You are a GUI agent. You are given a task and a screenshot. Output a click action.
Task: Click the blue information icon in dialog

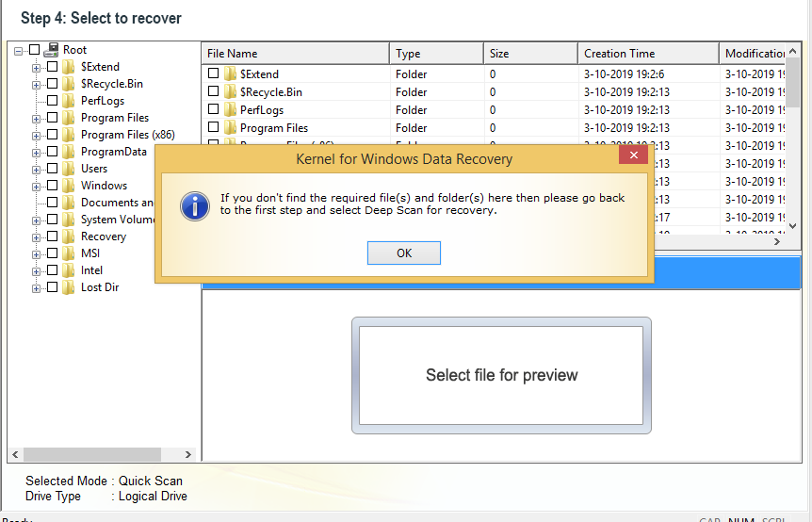tap(195, 206)
